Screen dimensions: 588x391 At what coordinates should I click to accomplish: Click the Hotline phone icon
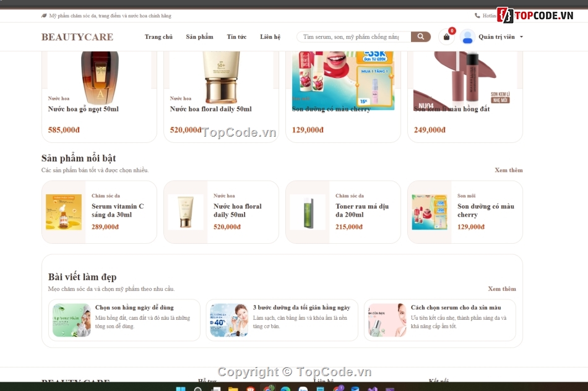[x=477, y=15]
